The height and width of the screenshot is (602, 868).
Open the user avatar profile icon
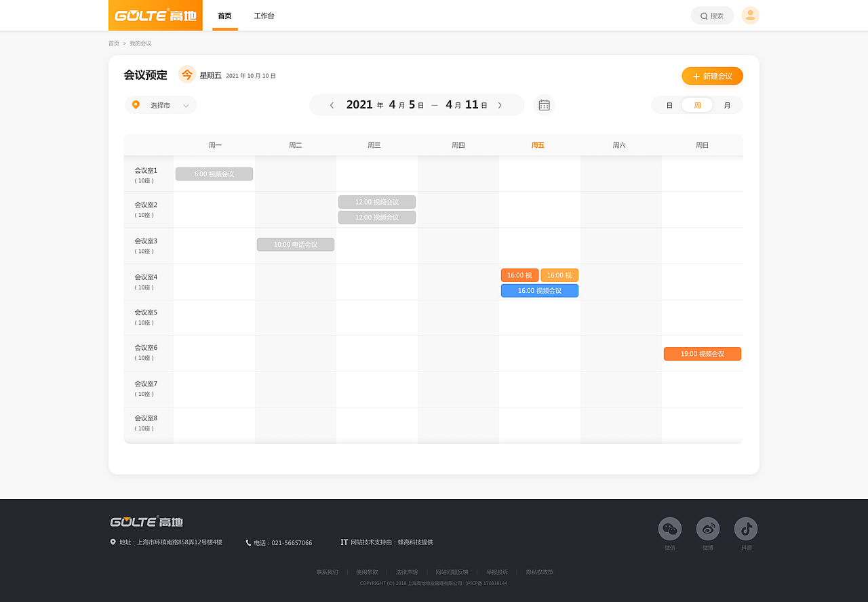750,16
